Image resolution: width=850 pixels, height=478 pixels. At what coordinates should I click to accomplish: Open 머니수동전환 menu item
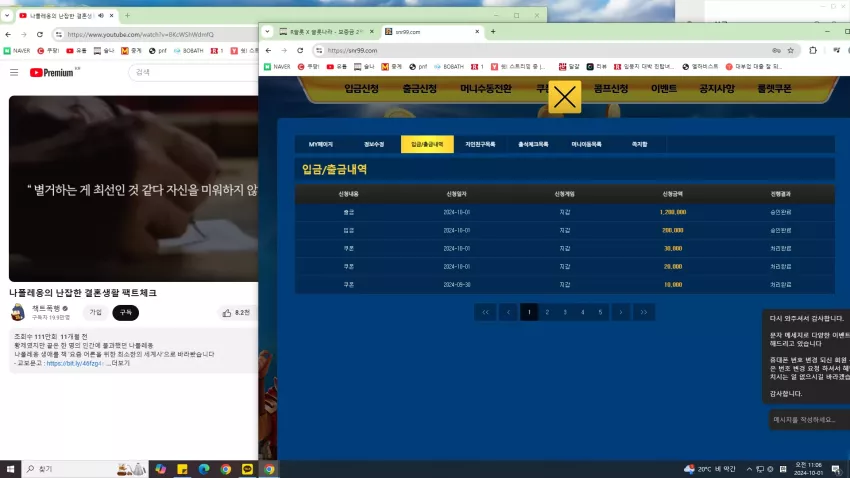point(486,89)
